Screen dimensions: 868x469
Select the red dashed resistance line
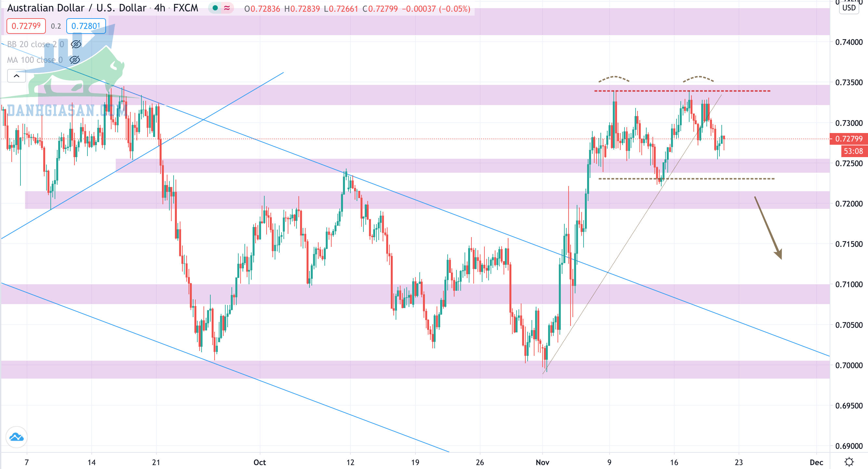pyautogui.click(x=682, y=91)
